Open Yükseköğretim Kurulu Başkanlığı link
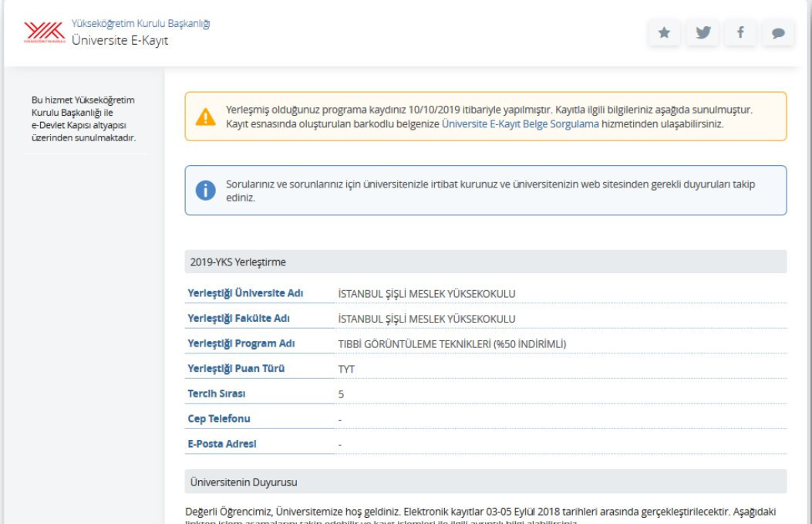Viewport: 812px width, 524px height. tap(140, 23)
